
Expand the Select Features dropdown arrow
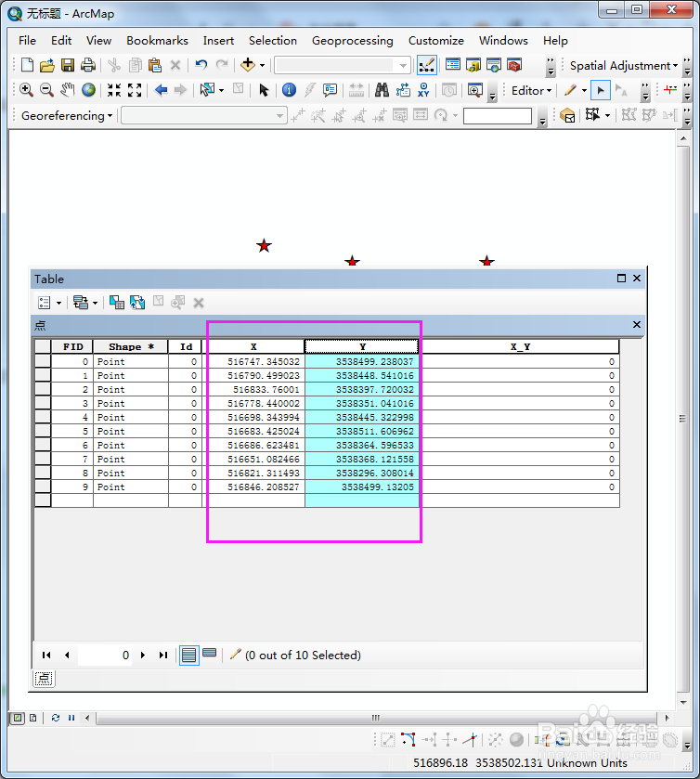click(x=221, y=90)
